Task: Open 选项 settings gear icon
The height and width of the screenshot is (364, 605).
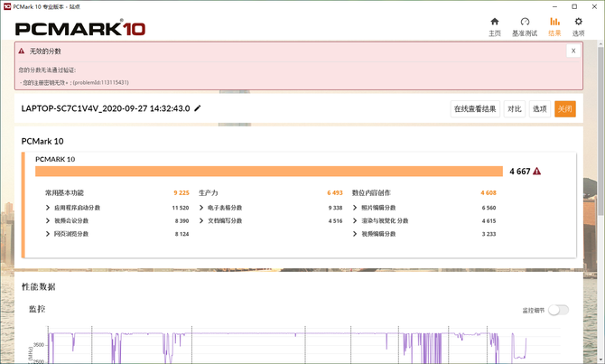Action: click(x=579, y=22)
